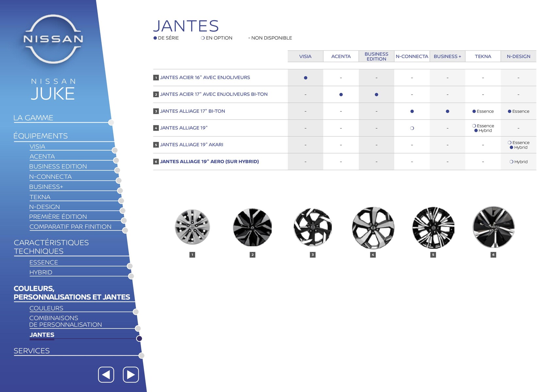The width and height of the screenshot is (555, 392).
Task: Open BUSINESS+ equipment page in sidebar
Action: (x=46, y=187)
